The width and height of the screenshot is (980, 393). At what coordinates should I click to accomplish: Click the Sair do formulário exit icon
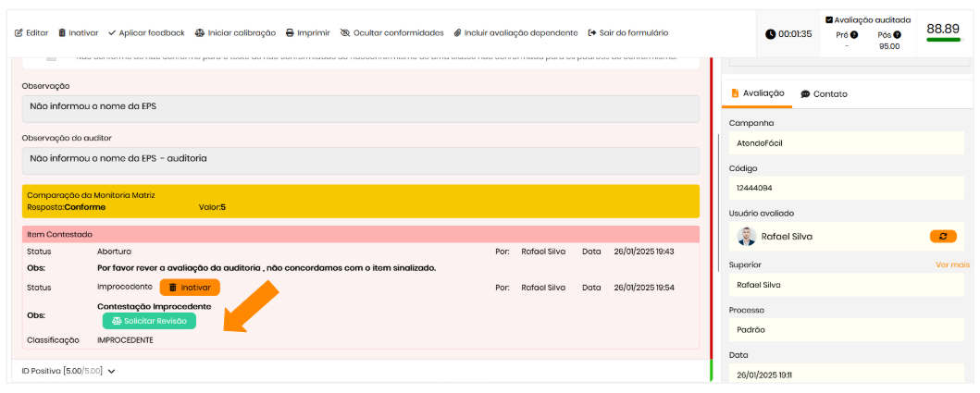point(592,33)
